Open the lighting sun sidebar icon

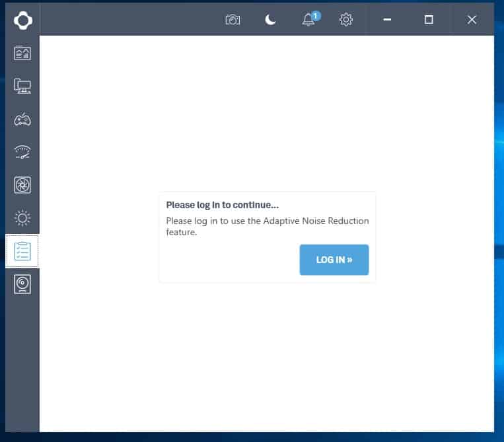tap(22, 218)
